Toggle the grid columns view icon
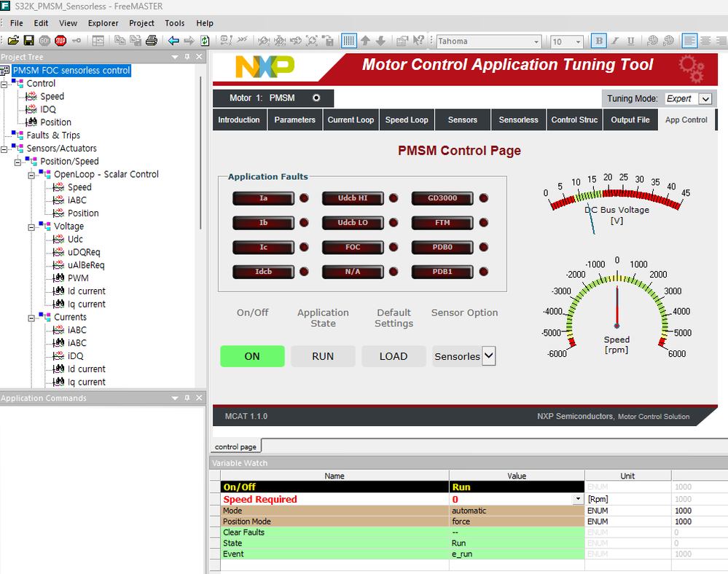This screenshot has height=574, width=728. click(348, 41)
